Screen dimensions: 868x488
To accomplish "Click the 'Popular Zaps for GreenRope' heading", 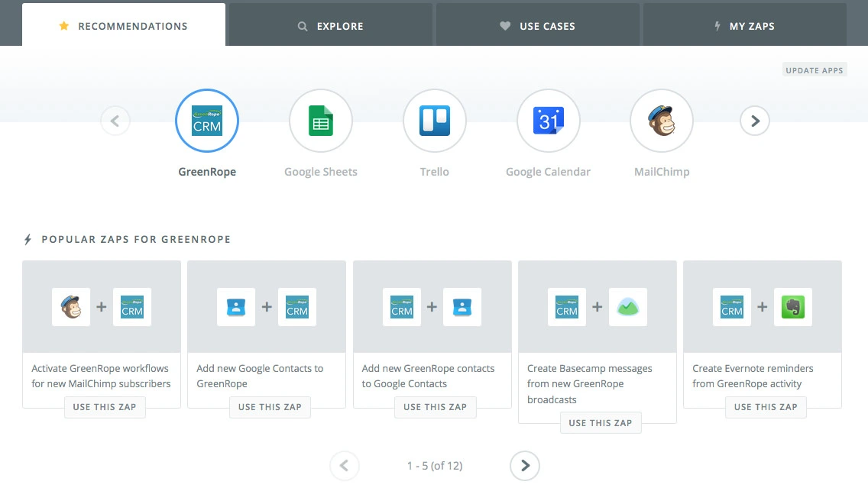I will (136, 240).
